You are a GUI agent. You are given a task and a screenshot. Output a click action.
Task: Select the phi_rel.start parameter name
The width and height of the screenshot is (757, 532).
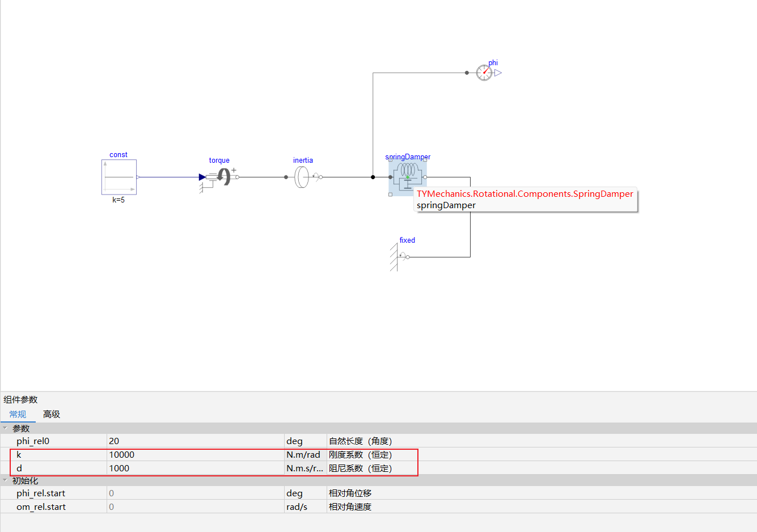coord(41,493)
